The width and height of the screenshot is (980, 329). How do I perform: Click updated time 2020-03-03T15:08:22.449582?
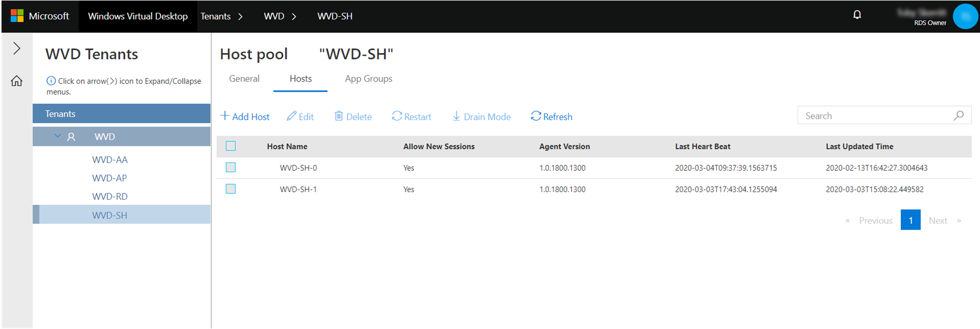point(875,189)
